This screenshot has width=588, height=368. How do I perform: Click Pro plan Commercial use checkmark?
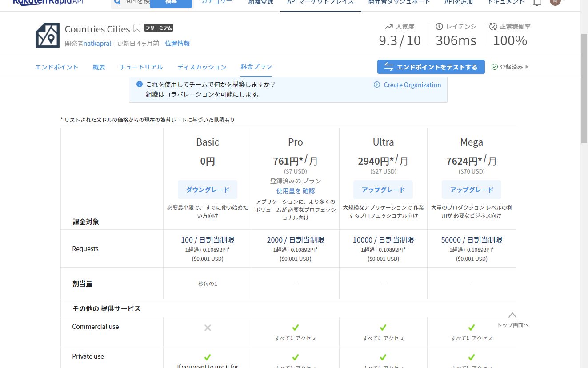point(296,328)
